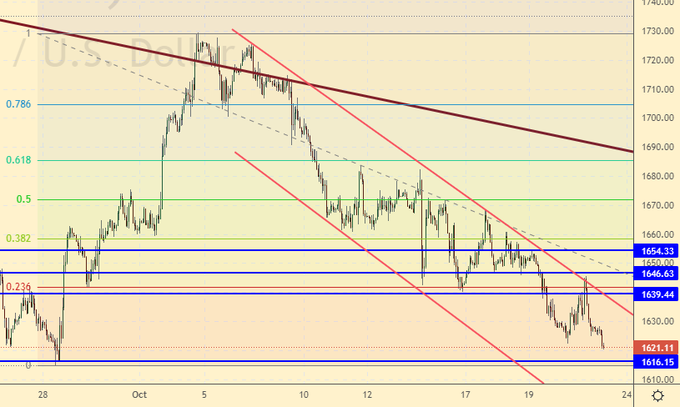Select the 1646.63 price level label
Viewport: 680px width, 407px height.
[656, 272]
